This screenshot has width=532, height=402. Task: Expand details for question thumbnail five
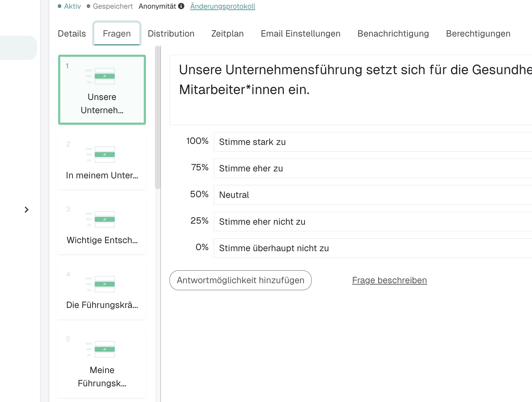click(x=102, y=362)
